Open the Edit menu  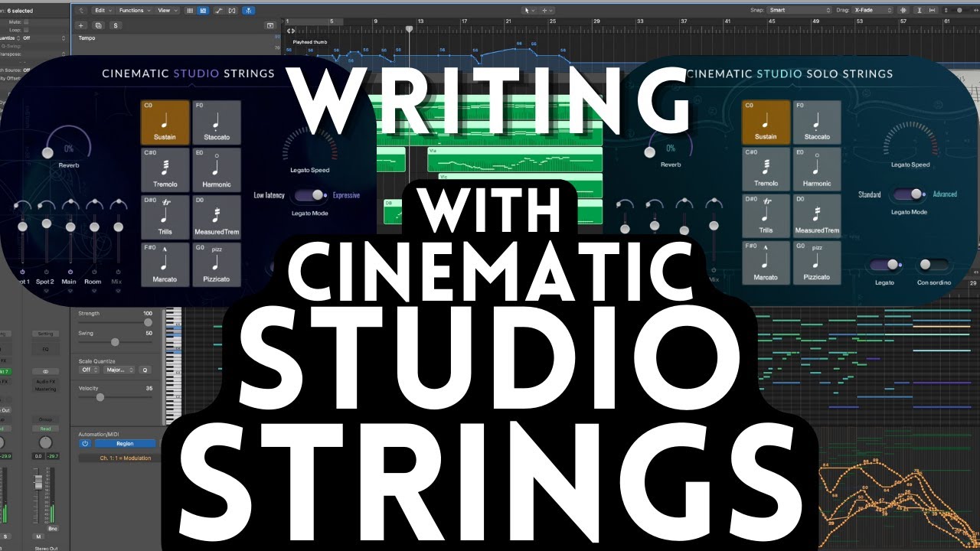tap(102, 11)
